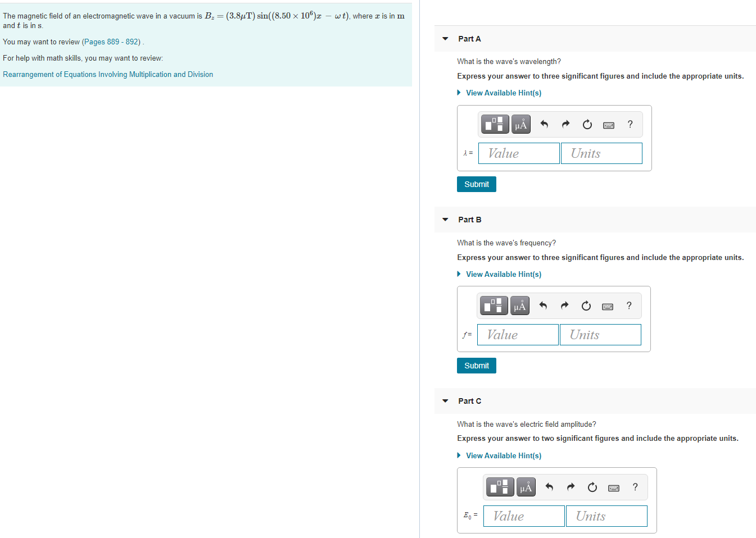Open the Pages 889 - 892 review link
756x538 pixels.
coord(112,42)
